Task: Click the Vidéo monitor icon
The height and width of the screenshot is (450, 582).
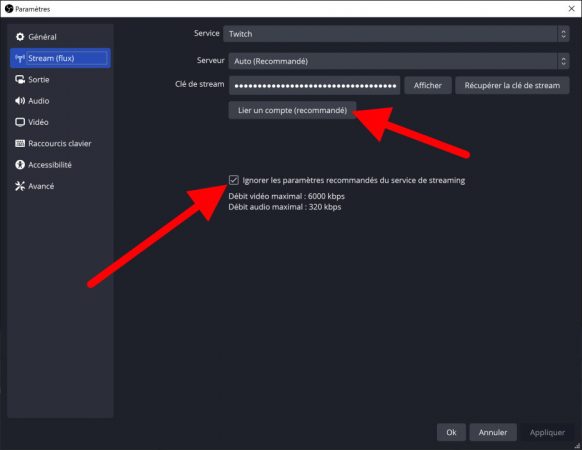Action: coord(20,122)
